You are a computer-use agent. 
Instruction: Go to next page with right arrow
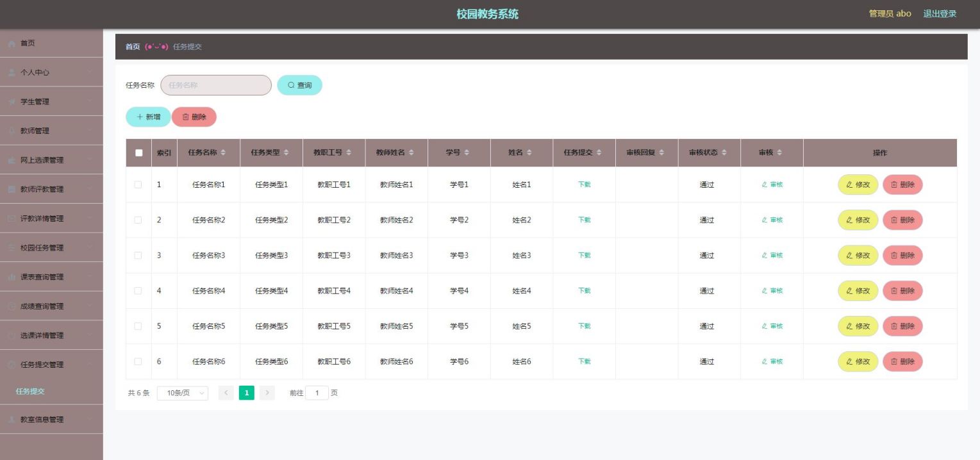267,393
